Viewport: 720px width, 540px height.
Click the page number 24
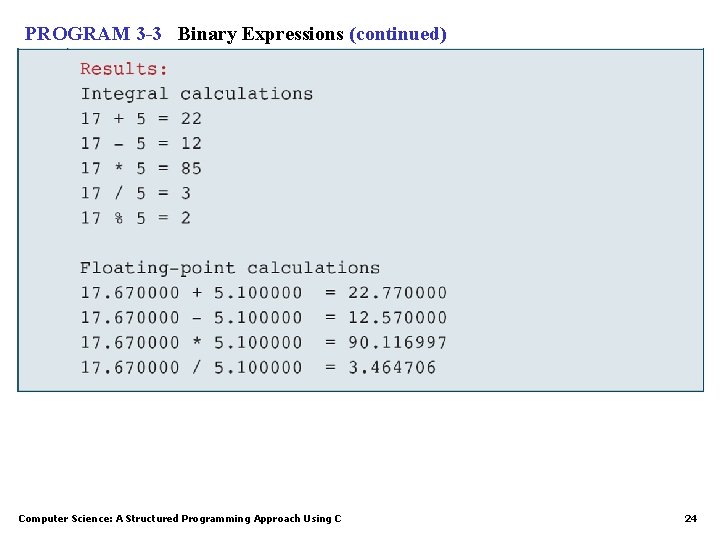691,519
